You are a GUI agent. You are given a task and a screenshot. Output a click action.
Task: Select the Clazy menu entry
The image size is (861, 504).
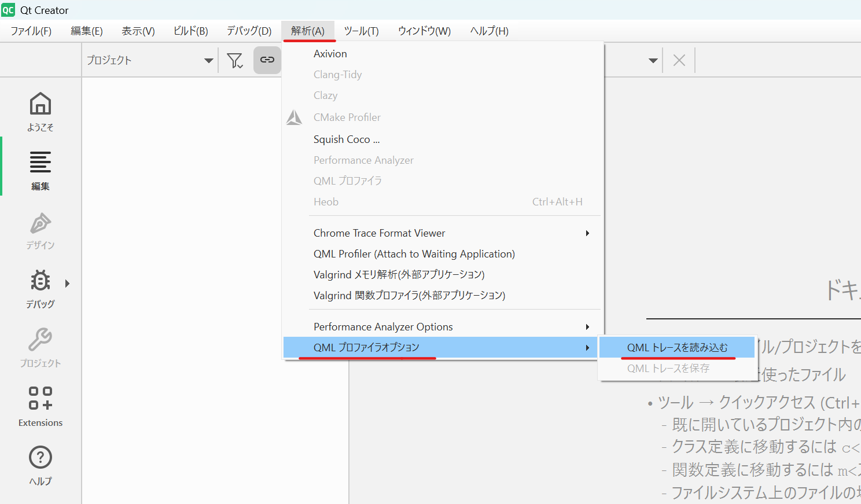[x=442, y=95]
